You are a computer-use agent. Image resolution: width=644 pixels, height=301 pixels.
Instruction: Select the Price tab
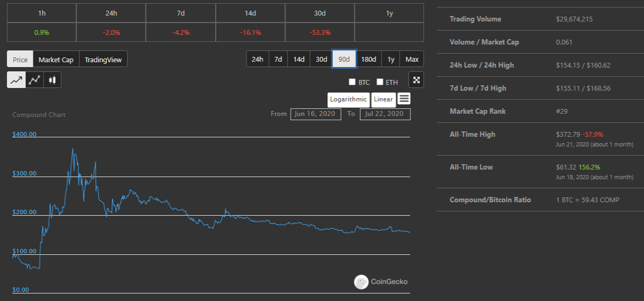point(20,60)
